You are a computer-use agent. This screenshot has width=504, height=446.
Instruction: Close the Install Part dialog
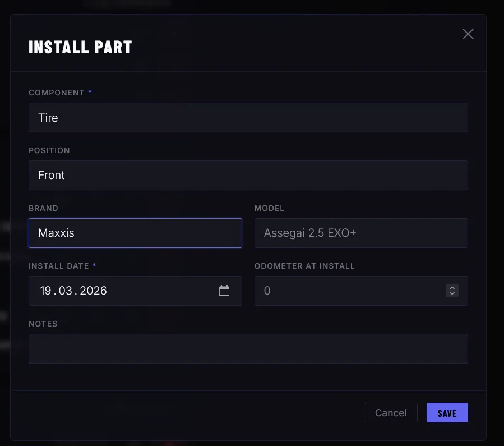tap(468, 34)
